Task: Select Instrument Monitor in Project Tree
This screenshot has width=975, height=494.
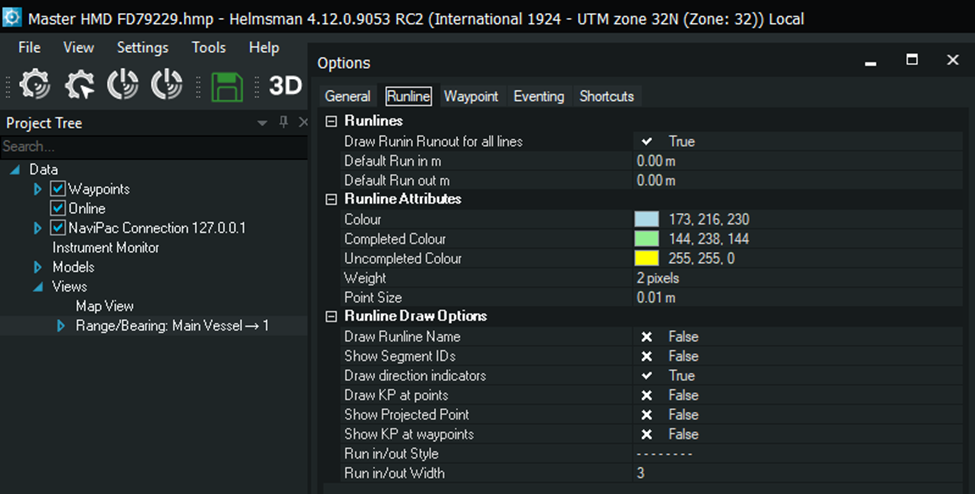Action: [x=106, y=248]
